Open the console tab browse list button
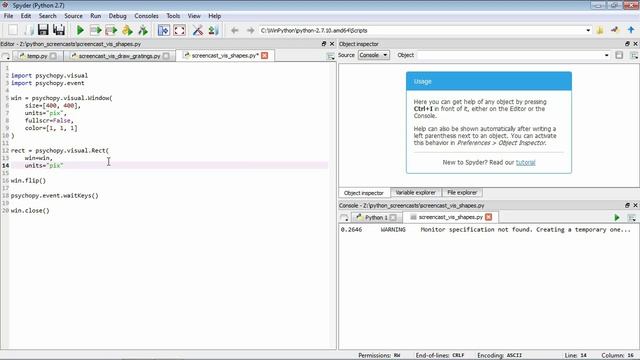 344,218
